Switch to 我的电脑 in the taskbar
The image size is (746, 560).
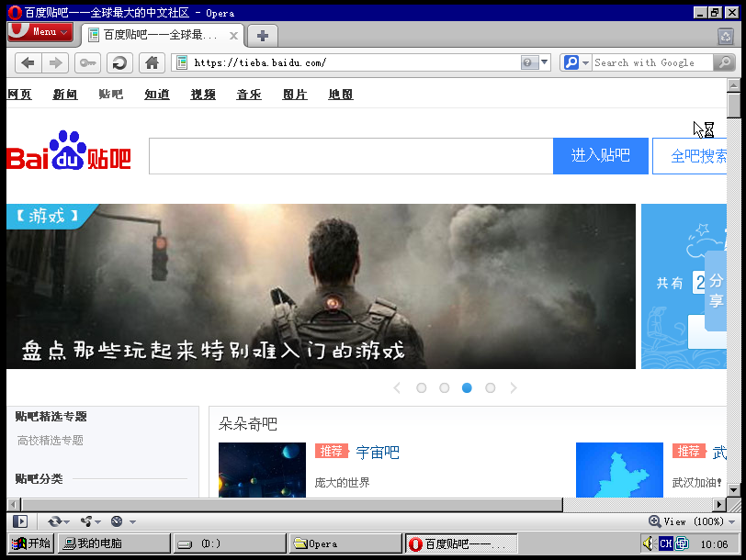pos(114,543)
